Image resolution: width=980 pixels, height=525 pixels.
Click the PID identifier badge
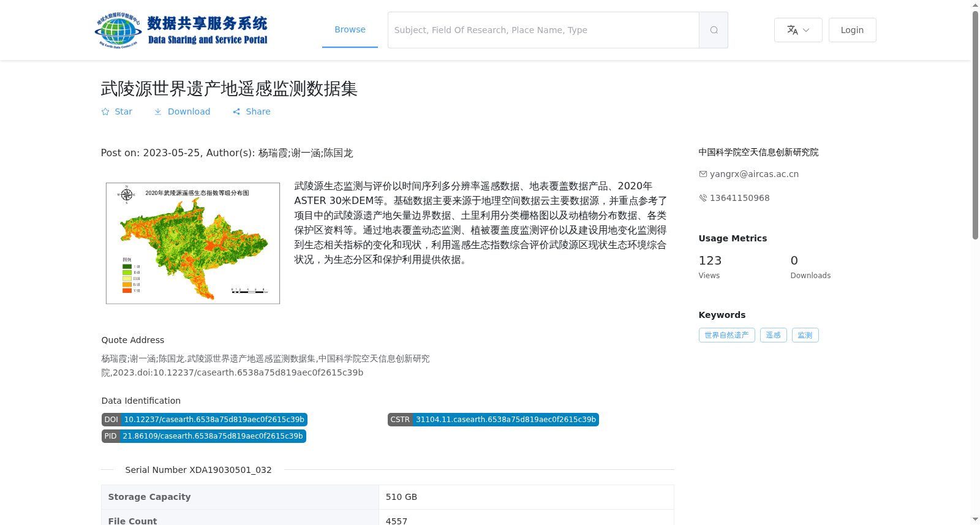pos(203,436)
